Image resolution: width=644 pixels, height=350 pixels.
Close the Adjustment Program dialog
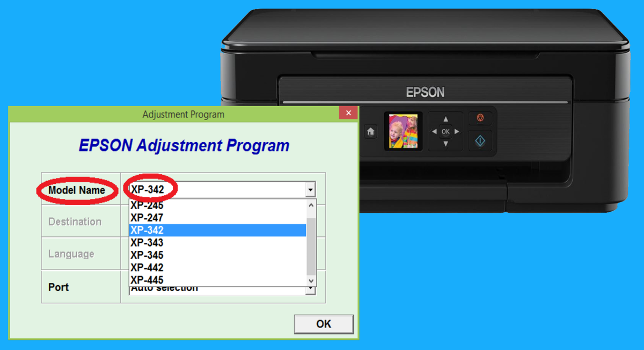348,113
